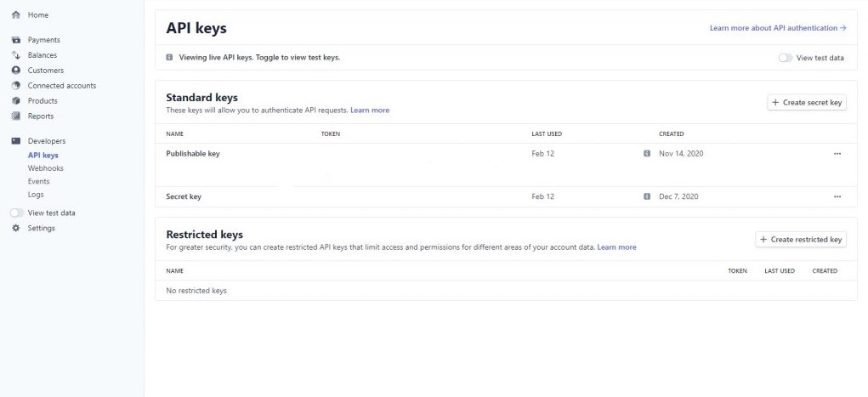Go to the Events page
Image resolution: width=868 pixels, height=397 pixels.
pyautogui.click(x=39, y=182)
